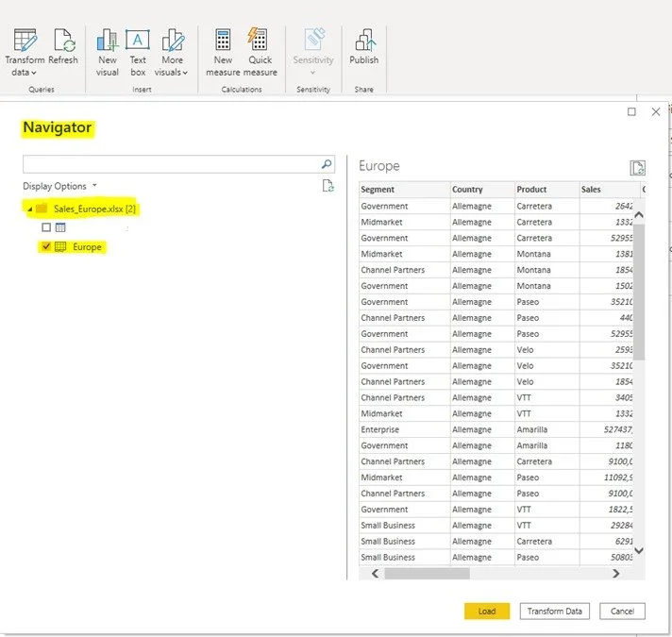672x637 pixels.
Task: Collapse the Sales_Europe.xlsx tree node
Action: click(29, 210)
